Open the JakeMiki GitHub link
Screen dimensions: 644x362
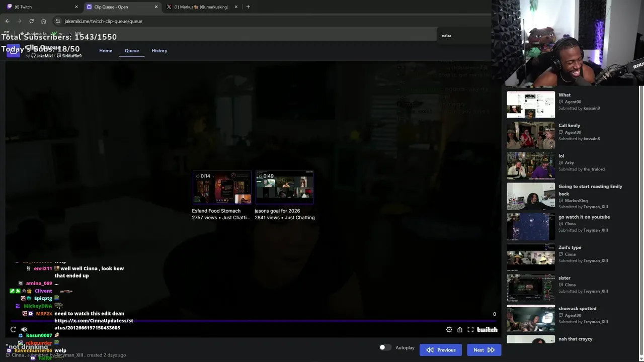[42, 56]
